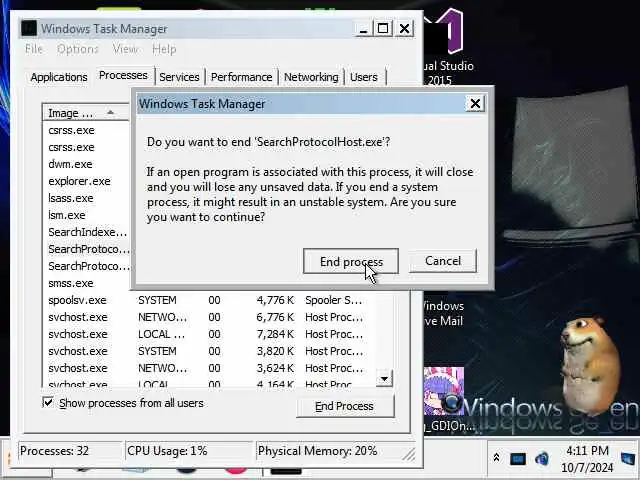This screenshot has width=640, height=480.
Task: Open the Performance tab
Action: (241, 77)
